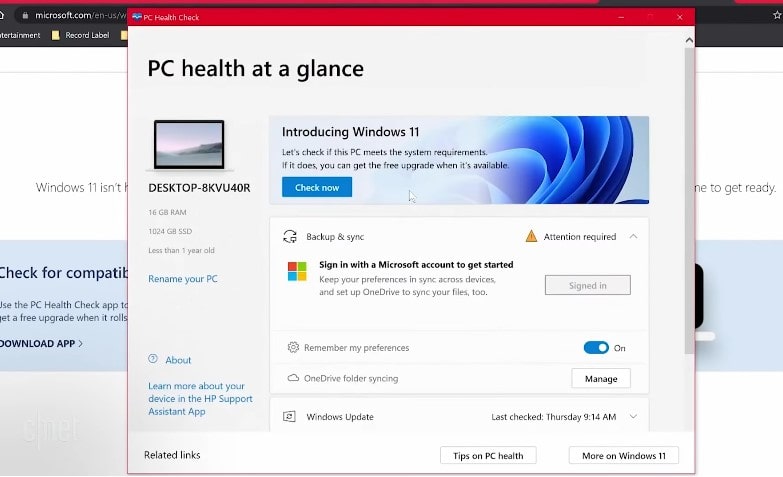Viewport: 783px width, 477px height.
Task: Click the browser address bar URL
Action: tap(80, 15)
